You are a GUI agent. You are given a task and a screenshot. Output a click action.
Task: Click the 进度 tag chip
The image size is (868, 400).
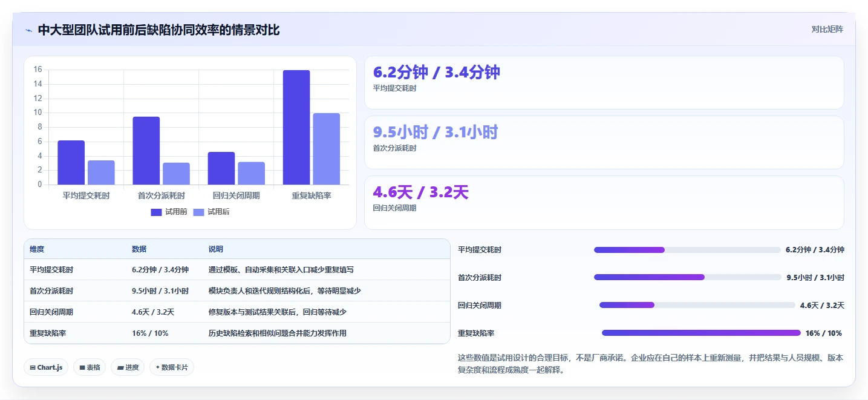[128, 367]
